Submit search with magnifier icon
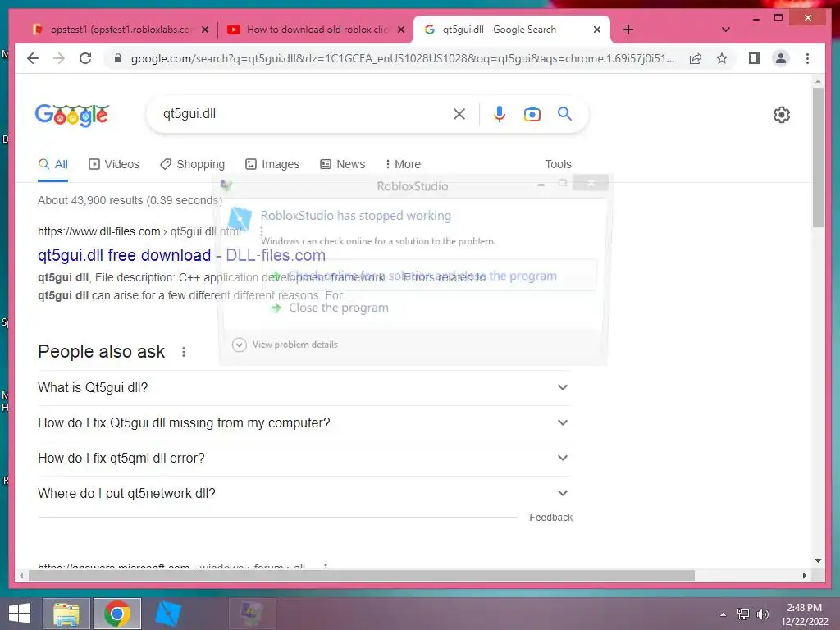Viewport: 840px width, 630px height. (564, 113)
